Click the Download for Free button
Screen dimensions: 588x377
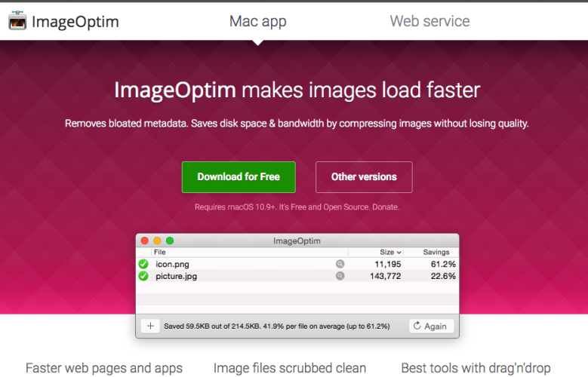pos(239,177)
